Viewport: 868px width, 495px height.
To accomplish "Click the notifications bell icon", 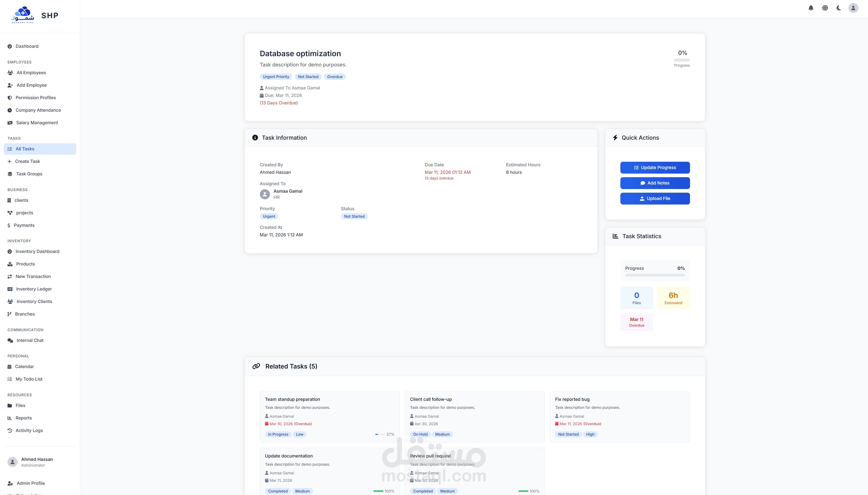I will (811, 8).
